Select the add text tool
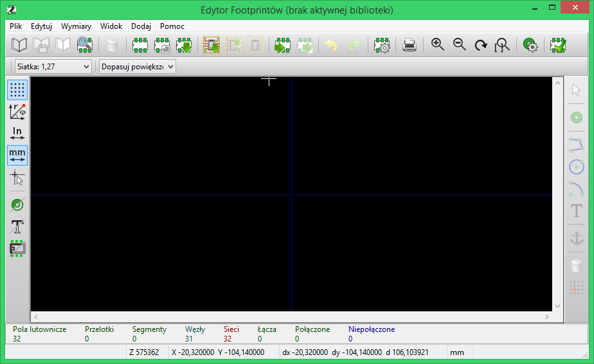The image size is (594, 364). coord(577,211)
